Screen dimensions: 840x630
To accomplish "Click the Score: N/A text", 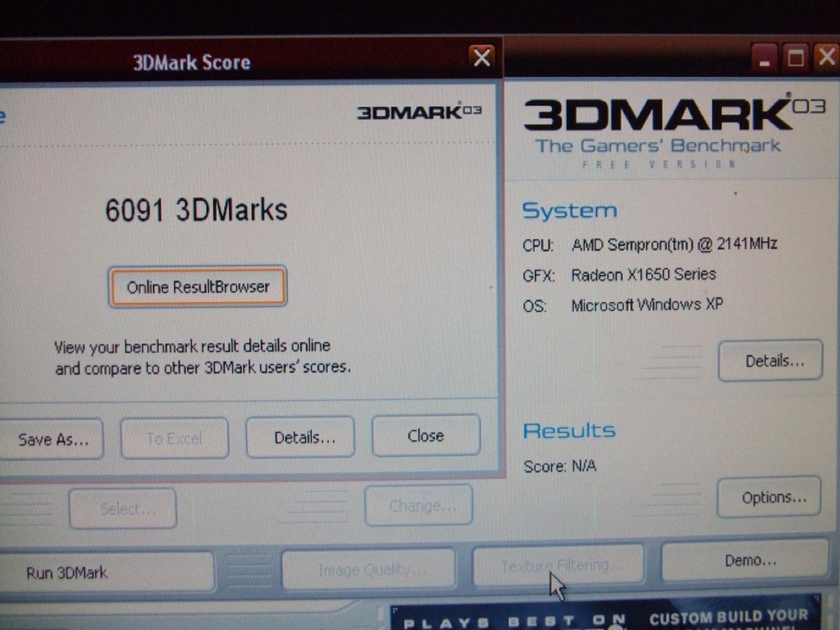I will coord(560,466).
